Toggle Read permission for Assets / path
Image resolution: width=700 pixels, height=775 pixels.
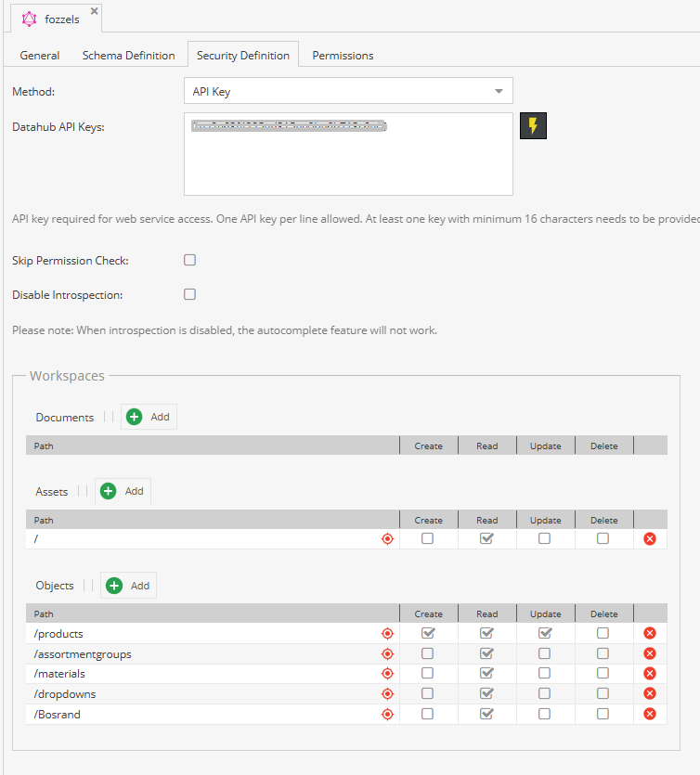(486, 538)
